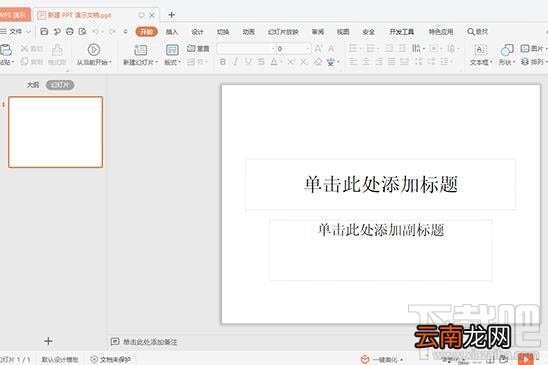This screenshot has height=365, width=548.
Task: Click the Layout (版式) icon
Action: tap(172, 50)
